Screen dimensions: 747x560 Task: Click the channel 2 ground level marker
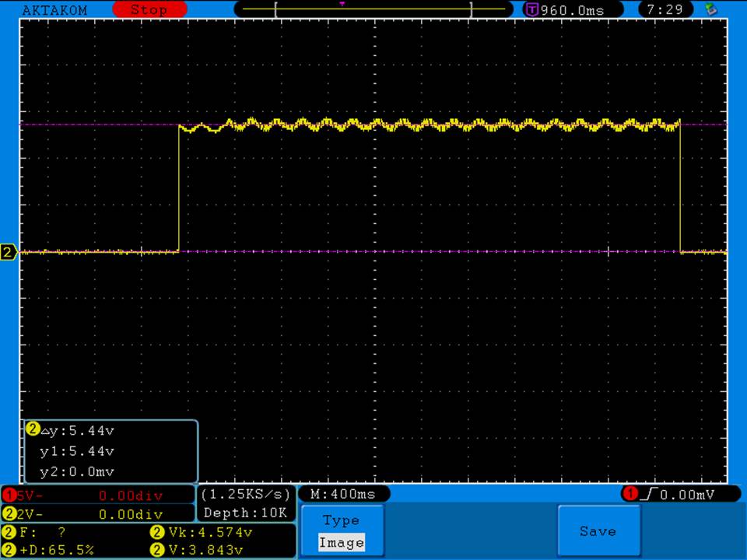(x=9, y=252)
